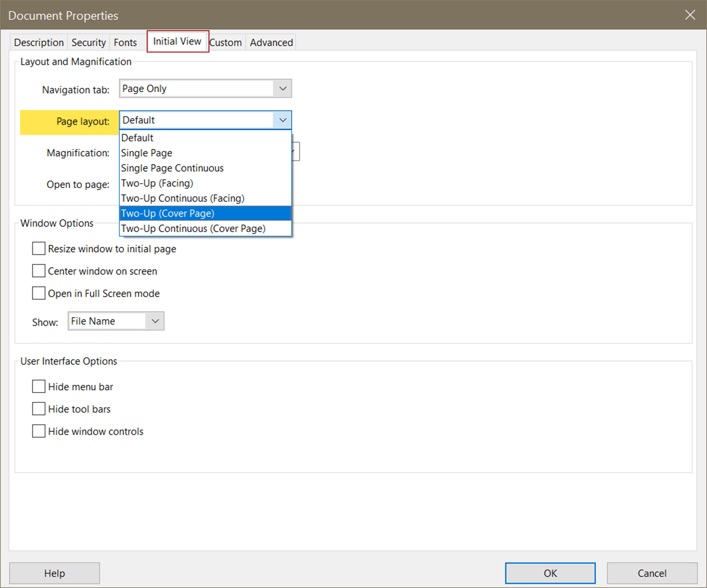Select Two-Up (Facing) layout option
The width and height of the screenshot is (707, 588).
tap(157, 183)
